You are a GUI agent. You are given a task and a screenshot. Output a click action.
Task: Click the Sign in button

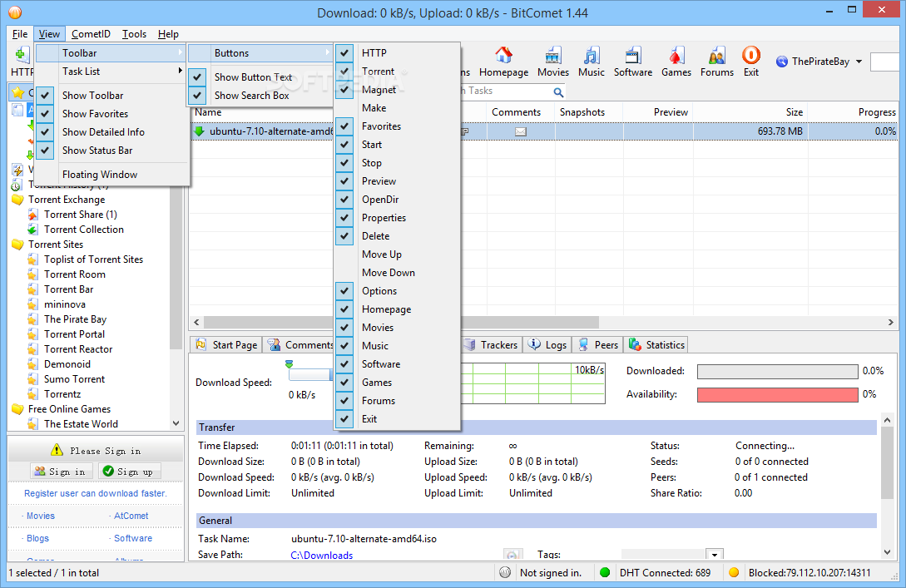coord(61,472)
